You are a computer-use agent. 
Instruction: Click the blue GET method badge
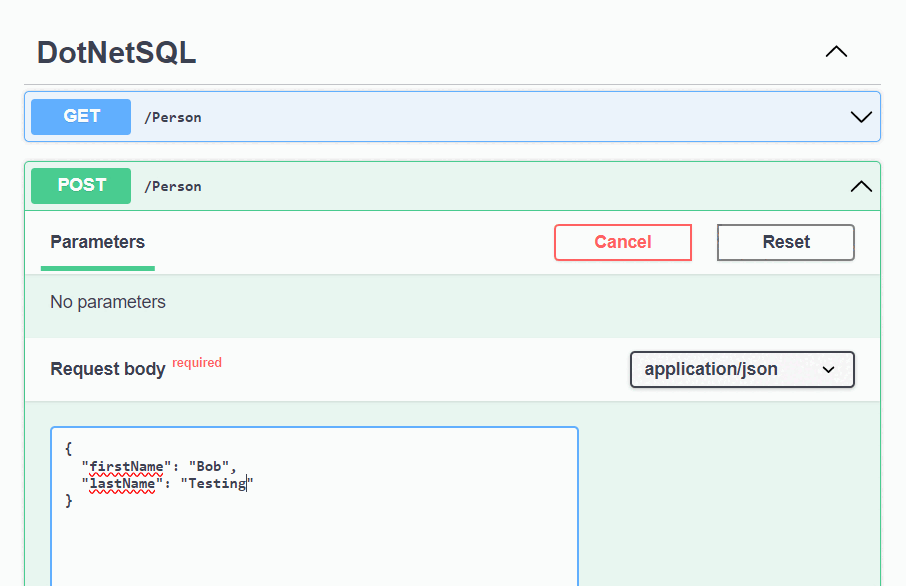tap(81, 117)
